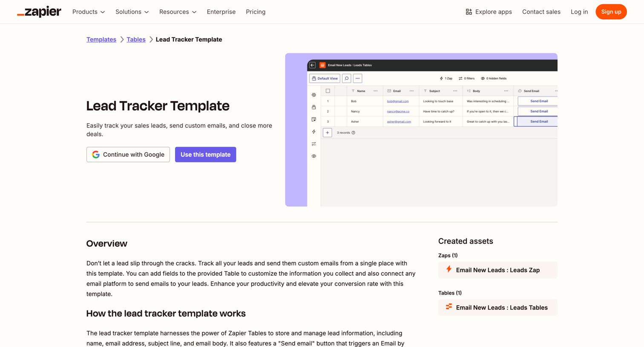Click Continue with Google
644x347 pixels.
point(128,154)
